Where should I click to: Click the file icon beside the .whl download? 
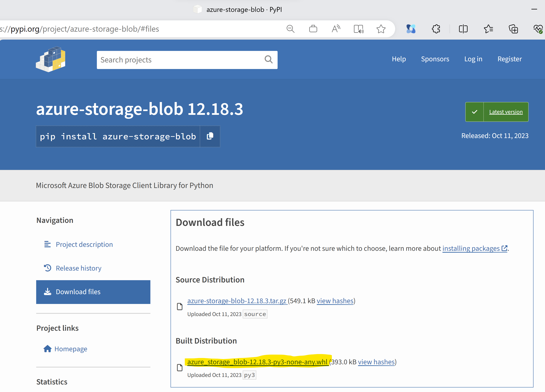tap(180, 368)
